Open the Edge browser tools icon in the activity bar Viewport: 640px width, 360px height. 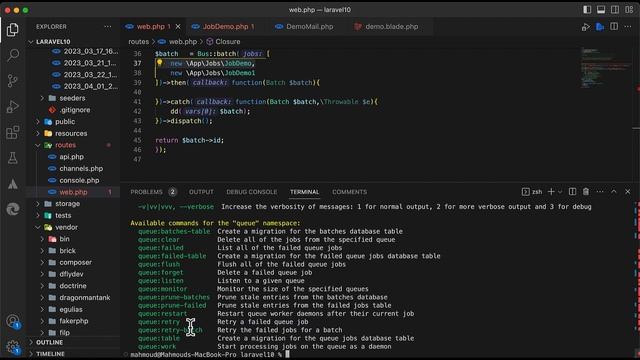tap(13, 209)
